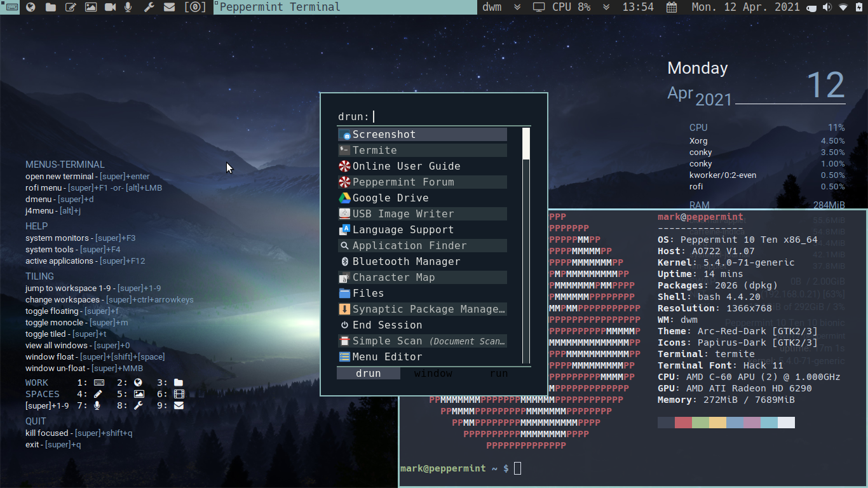Switch to the window tab
Screen dimensions: 868x488
tap(433, 374)
